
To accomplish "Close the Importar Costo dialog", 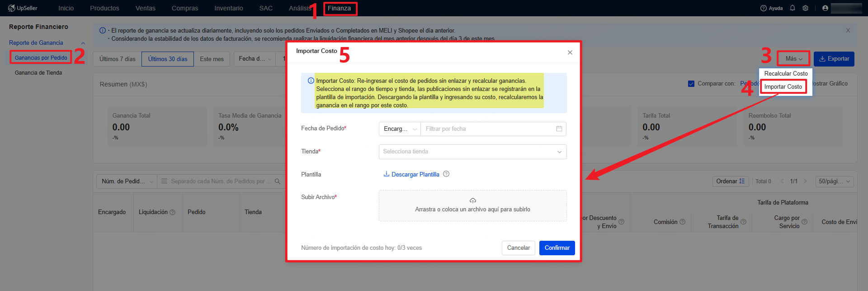I will click(x=570, y=52).
